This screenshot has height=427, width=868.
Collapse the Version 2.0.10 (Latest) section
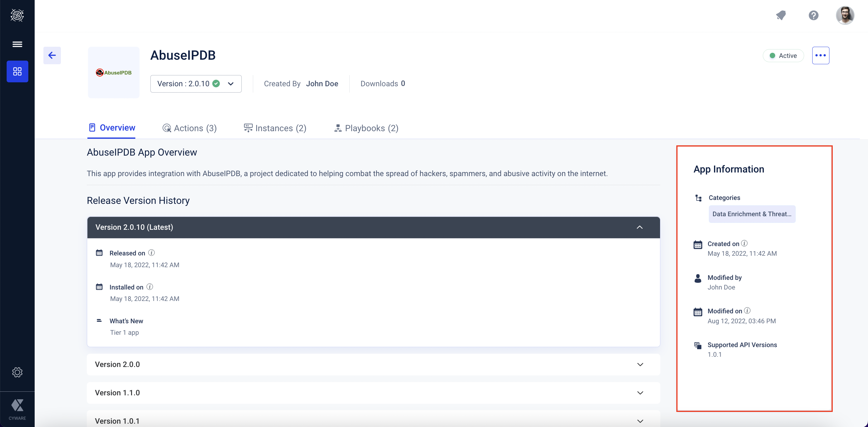pos(640,227)
